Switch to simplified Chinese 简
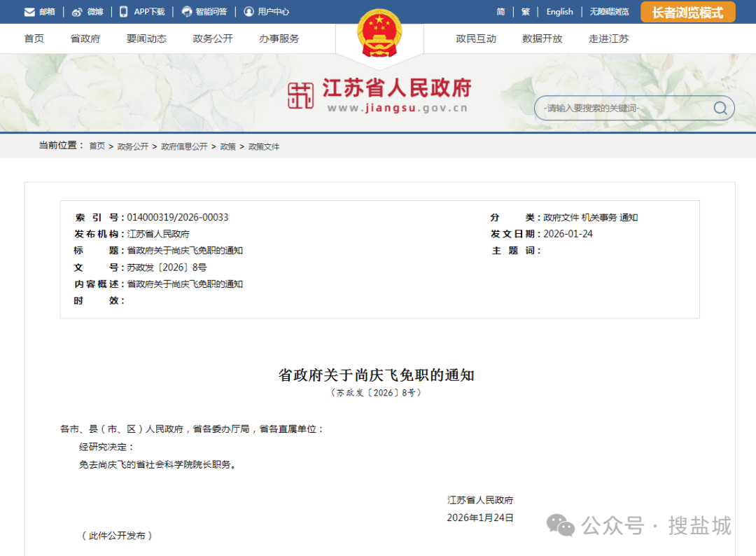This screenshot has height=556, width=756. tap(501, 12)
